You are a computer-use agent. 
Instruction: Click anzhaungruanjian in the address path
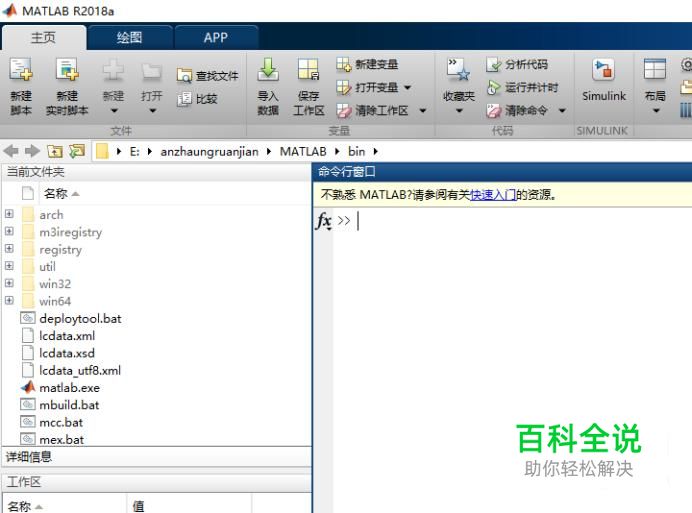pos(209,151)
